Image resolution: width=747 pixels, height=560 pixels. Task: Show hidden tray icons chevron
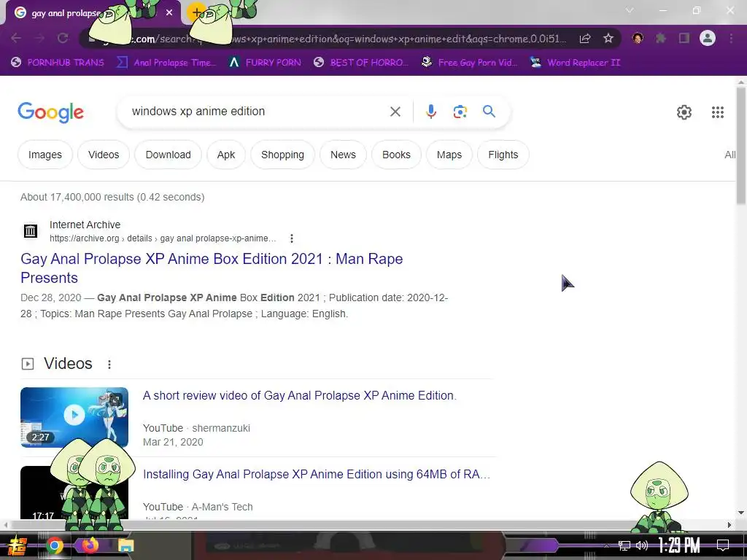tap(606, 545)
